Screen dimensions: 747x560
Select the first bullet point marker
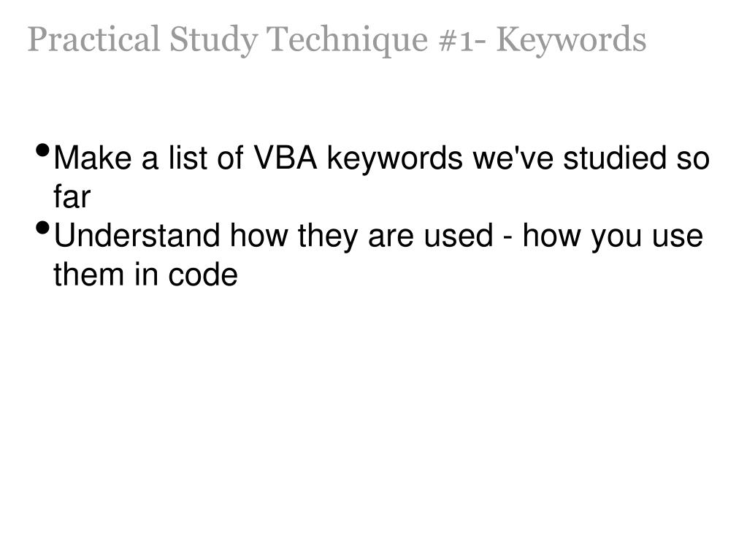coord(42,150)
